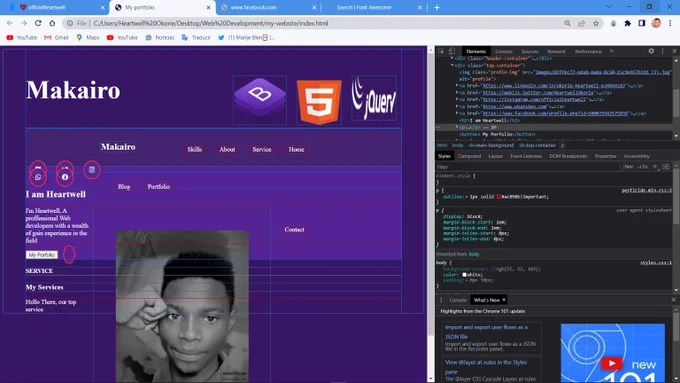This screenshot has height=383, width=680.
Task: Expand the twitter anchor node
Action: [457, 92]
